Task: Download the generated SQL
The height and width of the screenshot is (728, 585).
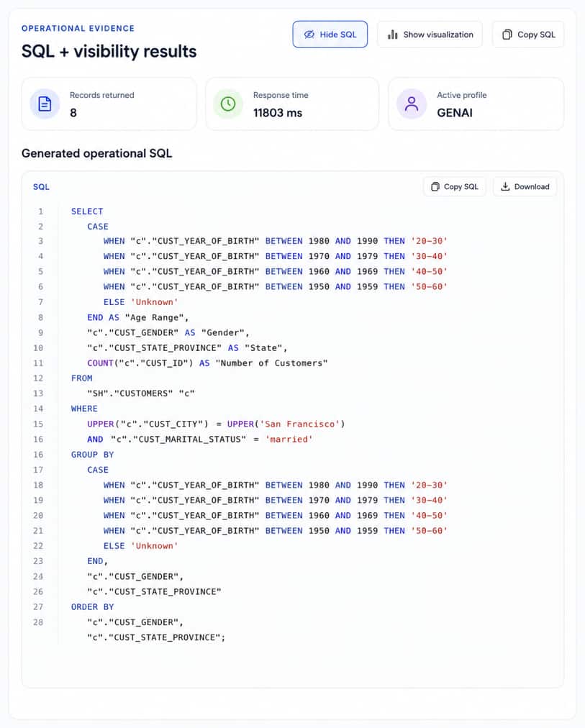Action: click(x=525, y=186)
